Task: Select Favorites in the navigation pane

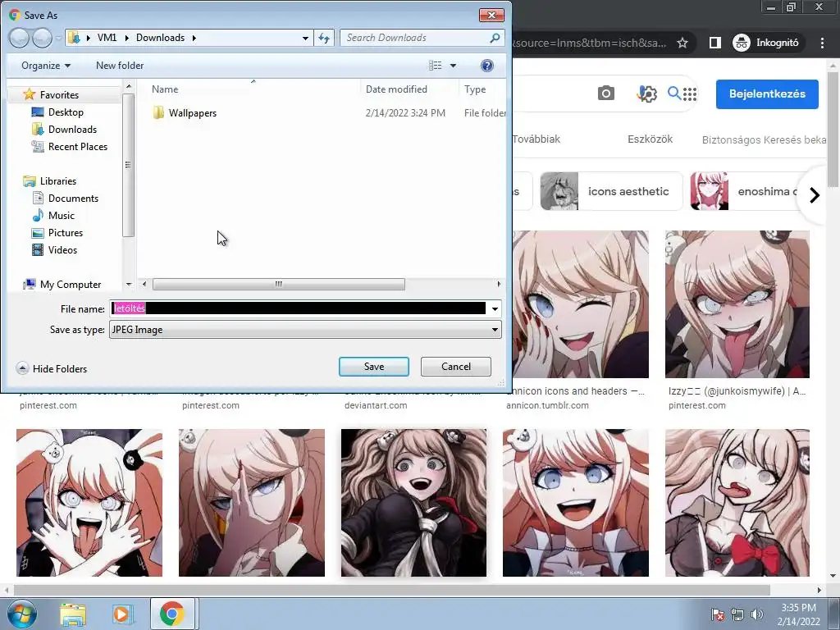Action: [59, 95]
